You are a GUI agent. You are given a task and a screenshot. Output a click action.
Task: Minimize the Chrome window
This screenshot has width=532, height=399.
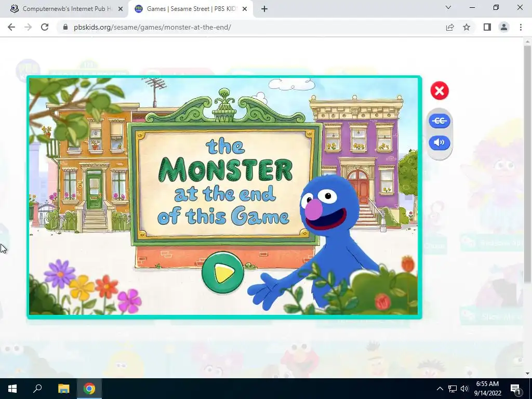click(472, 7)
